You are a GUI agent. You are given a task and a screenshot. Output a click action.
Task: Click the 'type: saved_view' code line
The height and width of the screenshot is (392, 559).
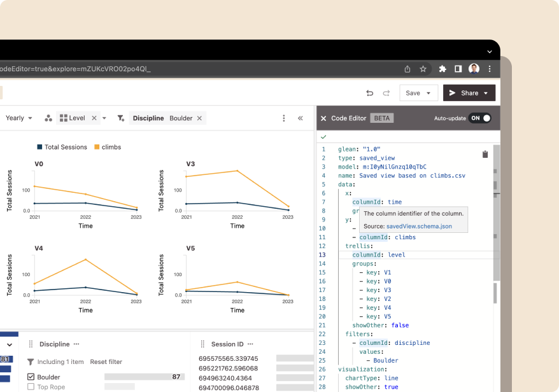tap(367, 158)
